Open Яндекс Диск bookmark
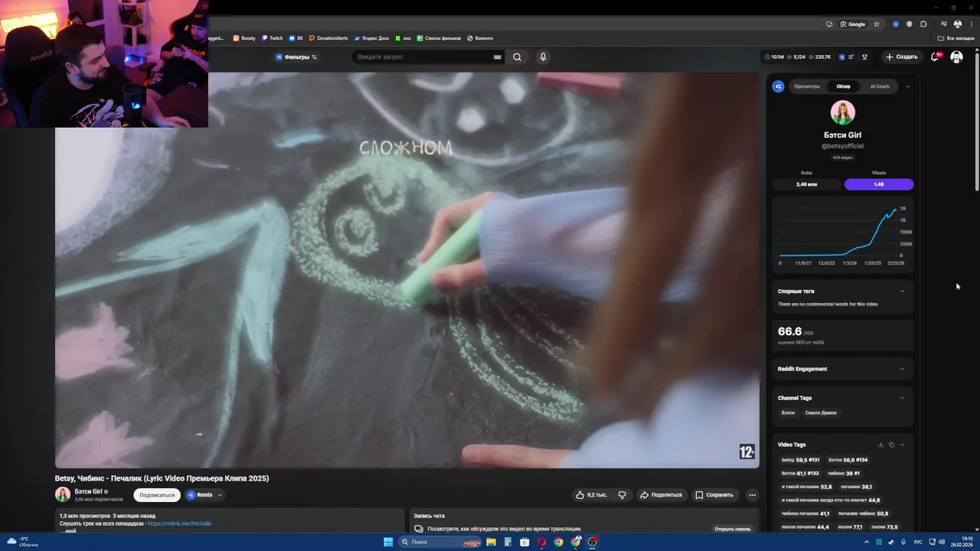 pyautogui.click(x=371, y=37)
